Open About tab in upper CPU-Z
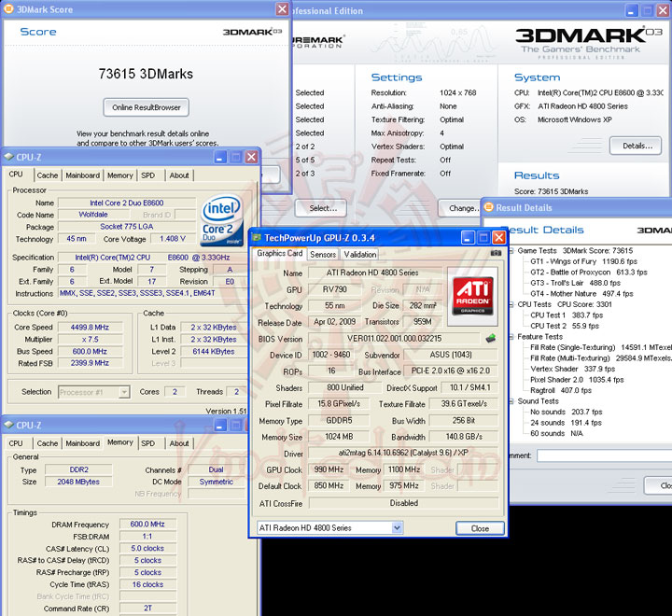Viewport: 672px width, 616px height. 179,175
